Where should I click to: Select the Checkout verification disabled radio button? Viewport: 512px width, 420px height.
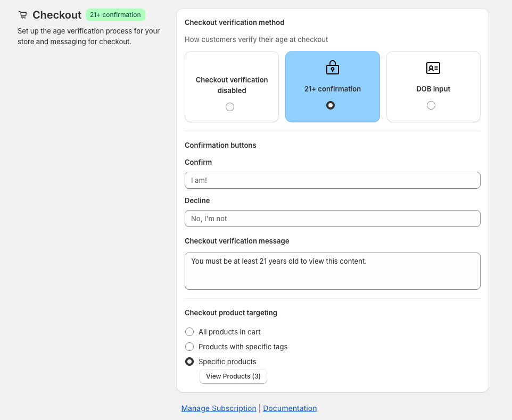pyautogui.click(x=230, y=107)
